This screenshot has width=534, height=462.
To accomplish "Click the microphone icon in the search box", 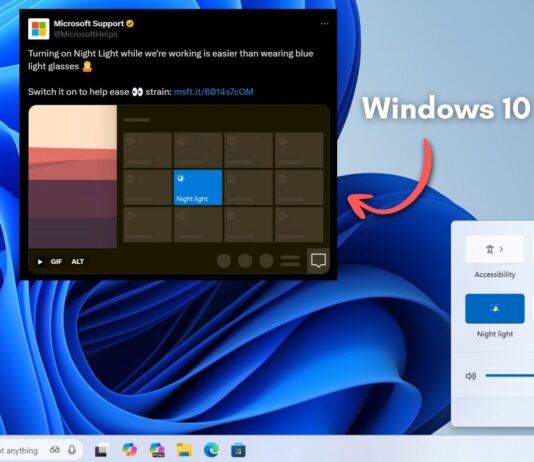I will (x=72, y=450).
